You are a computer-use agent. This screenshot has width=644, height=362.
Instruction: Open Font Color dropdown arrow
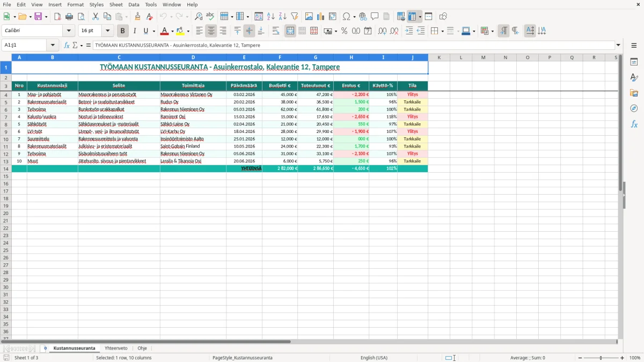(172, 31)
